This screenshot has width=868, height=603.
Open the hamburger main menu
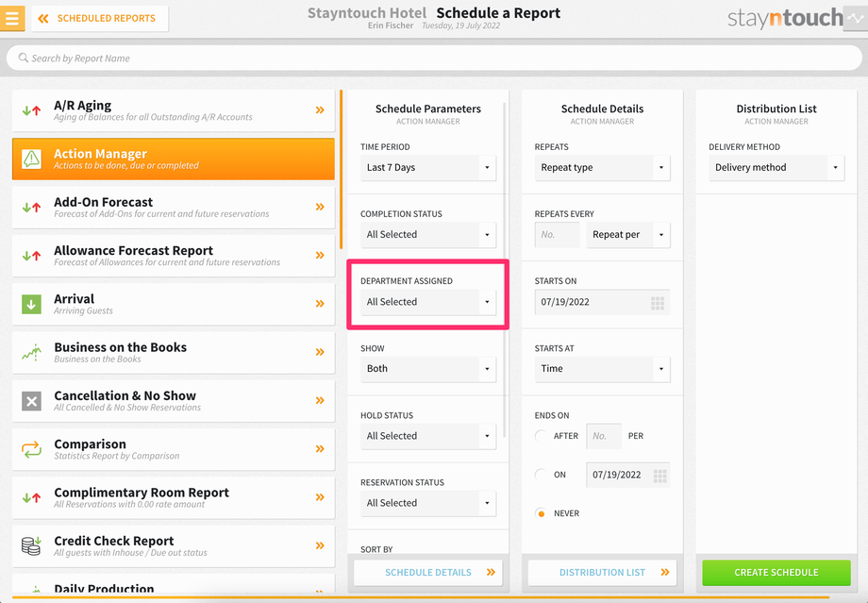(11, 18)
